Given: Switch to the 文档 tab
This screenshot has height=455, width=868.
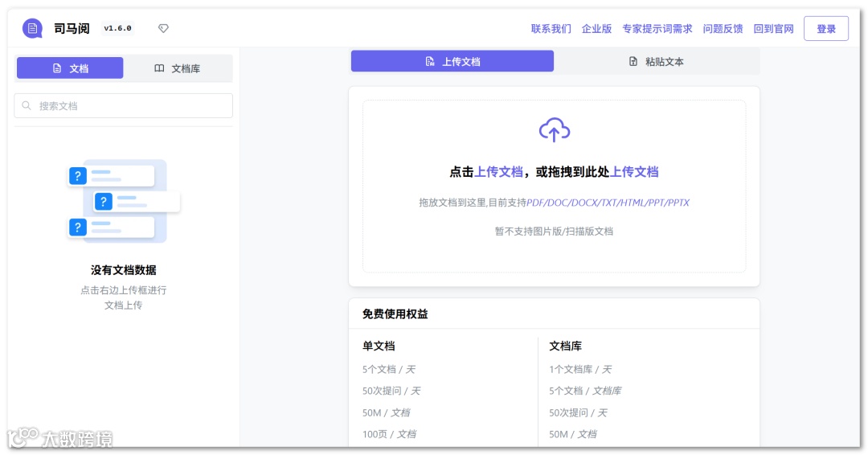Looking at the screenshot, I should pos(70,68).
